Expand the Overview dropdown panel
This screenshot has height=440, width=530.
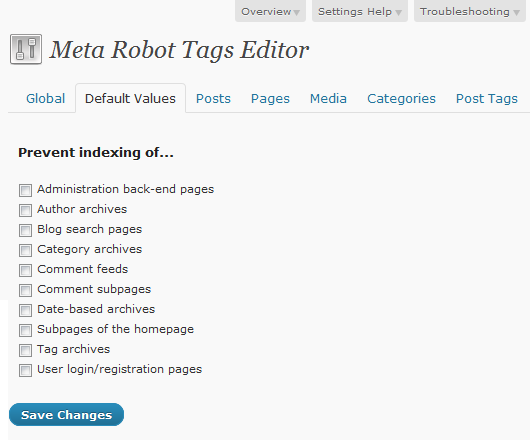pyautogui.click(x=270, y=11)
